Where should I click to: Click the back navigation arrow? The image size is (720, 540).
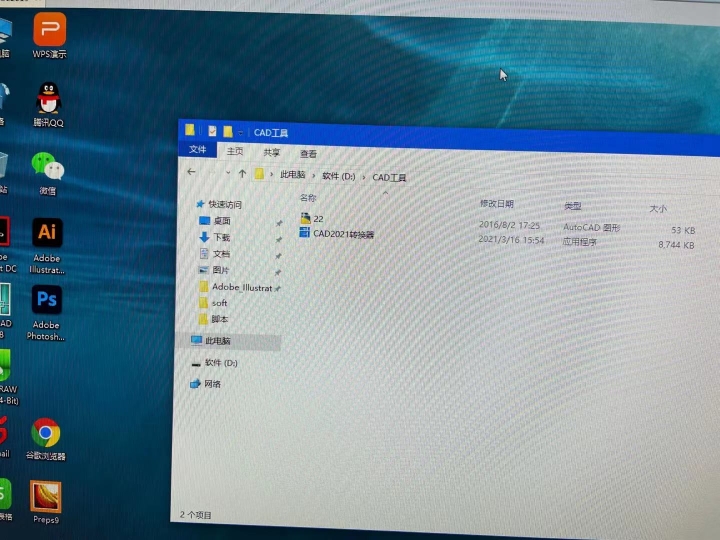pyautogui.click(x=191, y=172)
